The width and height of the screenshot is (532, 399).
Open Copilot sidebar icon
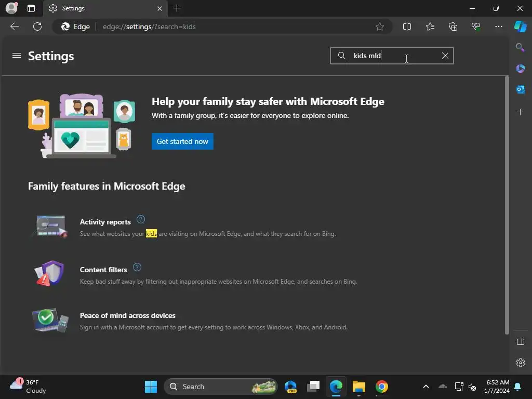pyautogui.click(x=520, y=26)
